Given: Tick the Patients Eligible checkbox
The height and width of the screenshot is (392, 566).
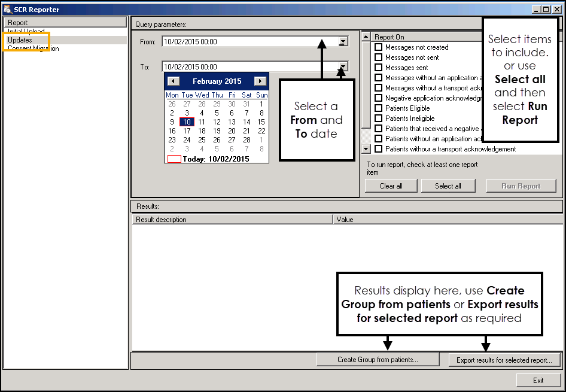Looking at the screenshot, I should pyautogui.click(x=378, y=108).
